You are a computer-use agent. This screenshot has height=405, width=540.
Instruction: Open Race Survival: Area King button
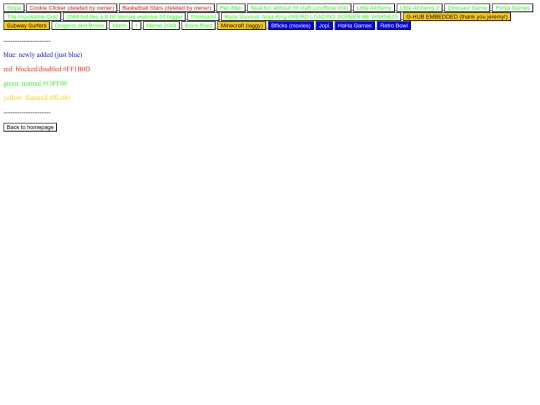point(311,17)
